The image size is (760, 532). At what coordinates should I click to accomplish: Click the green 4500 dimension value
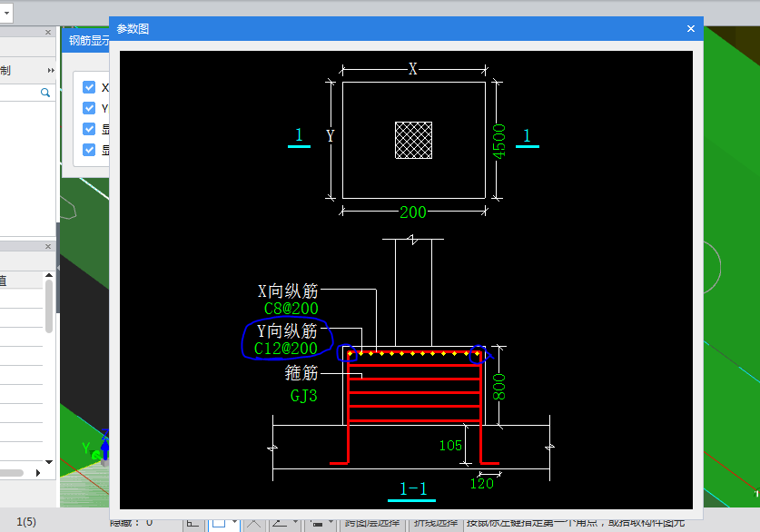[x=498, y=141]
